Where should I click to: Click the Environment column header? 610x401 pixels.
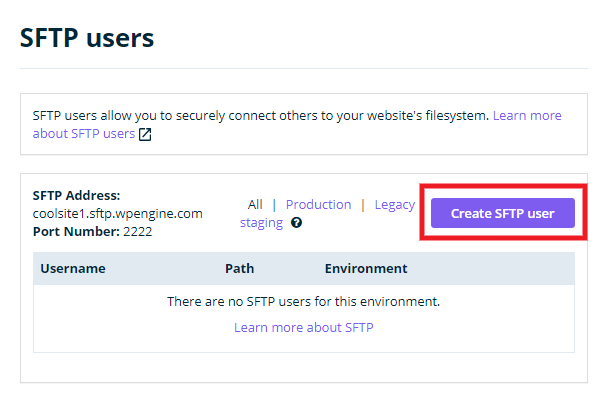pos(365,268)
